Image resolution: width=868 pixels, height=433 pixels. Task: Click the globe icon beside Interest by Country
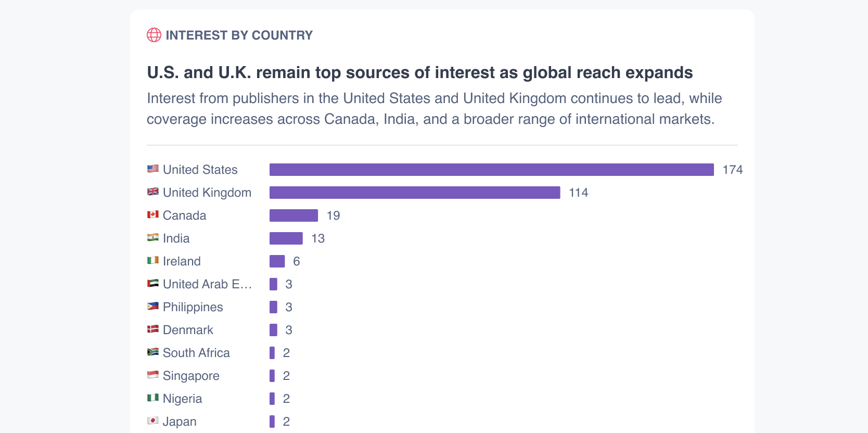154,35
